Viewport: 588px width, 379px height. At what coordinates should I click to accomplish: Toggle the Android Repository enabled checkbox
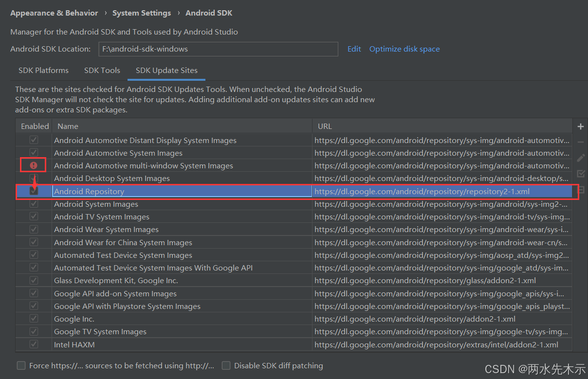pos(33,191)
